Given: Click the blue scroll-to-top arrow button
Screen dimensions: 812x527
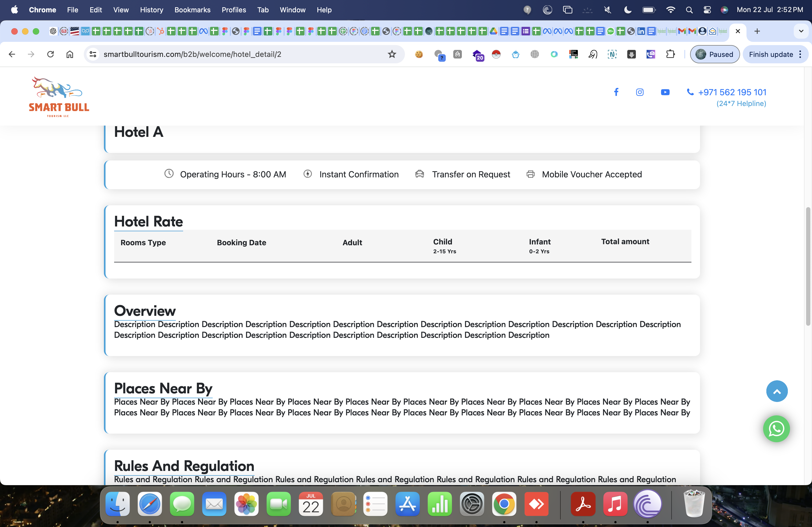Looking at the screenshot, I should (777, 391).
